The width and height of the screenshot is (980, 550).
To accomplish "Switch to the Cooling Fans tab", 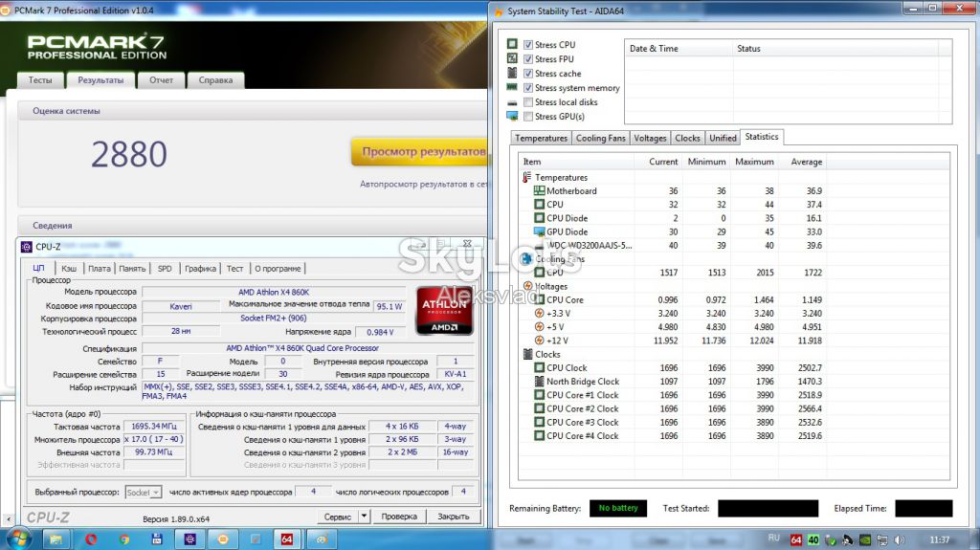I will (x=600, y=138).
